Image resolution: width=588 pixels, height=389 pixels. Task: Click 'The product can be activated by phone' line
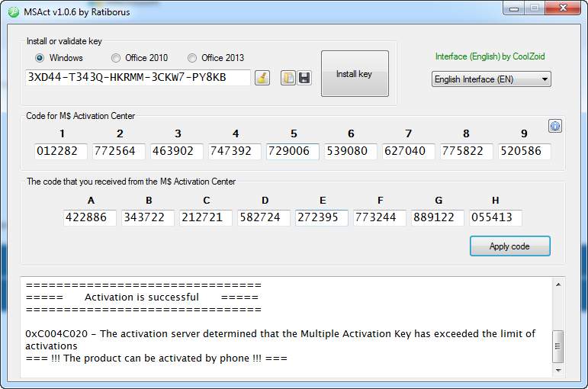coord(156,358)
